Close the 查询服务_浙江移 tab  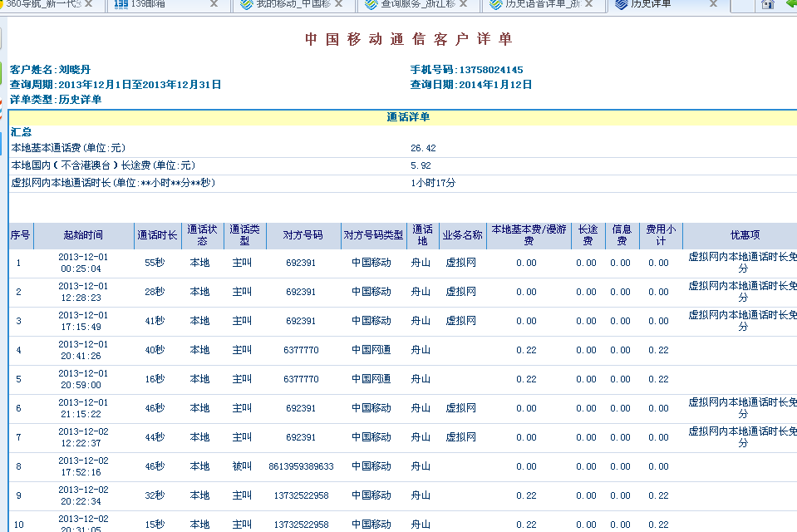coord(464,4)
